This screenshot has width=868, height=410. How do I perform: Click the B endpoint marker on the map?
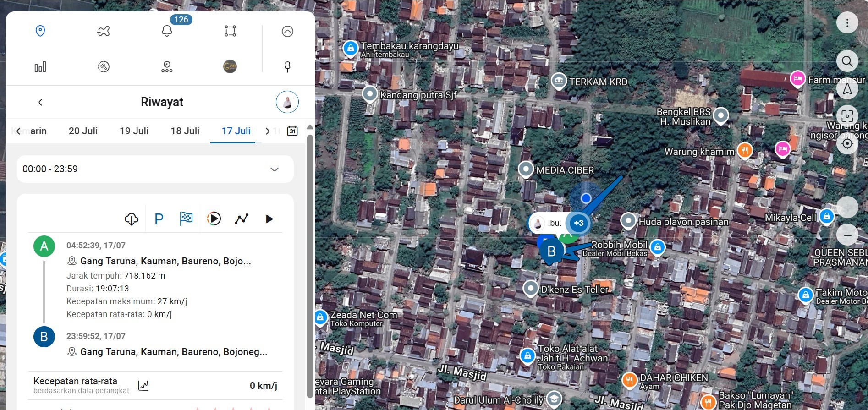551,251
